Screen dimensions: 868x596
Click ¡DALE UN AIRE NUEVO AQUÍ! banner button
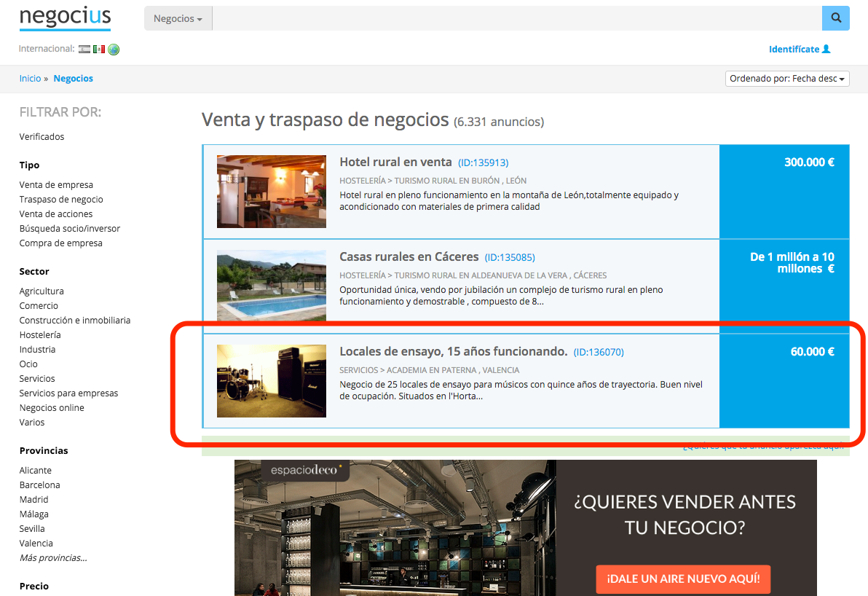683,579
